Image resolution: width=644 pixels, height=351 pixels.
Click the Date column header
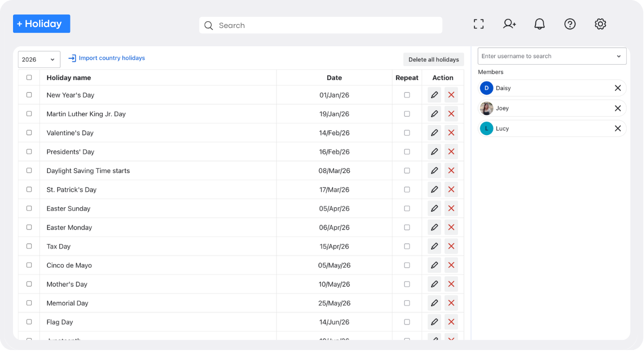point(334,78)
